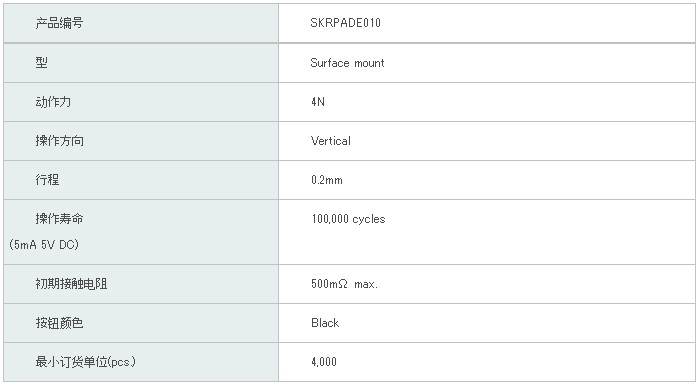Click the Black button color value
699x385 pixels.
click(x=325, y=323)
